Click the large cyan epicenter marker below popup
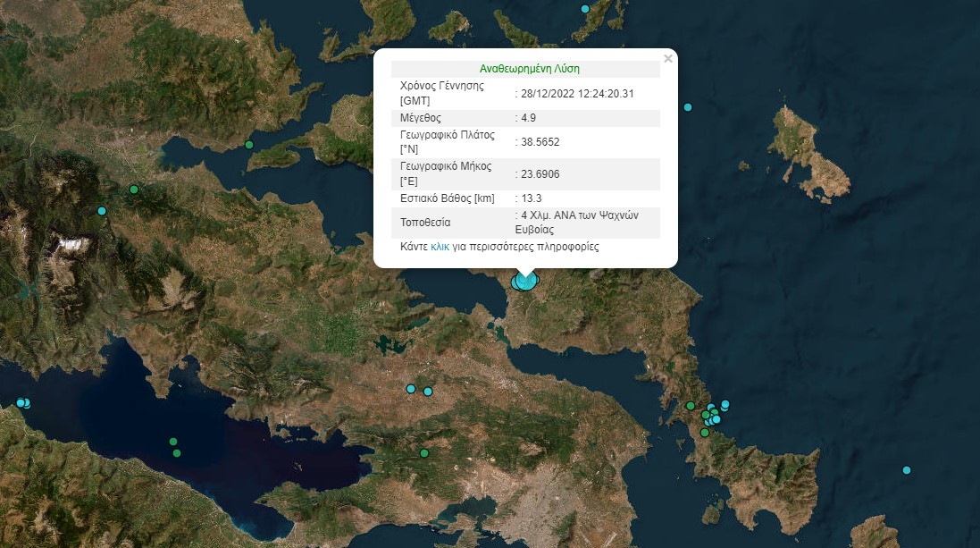Viewport: 980px width, 548px height. pos(525,282)
